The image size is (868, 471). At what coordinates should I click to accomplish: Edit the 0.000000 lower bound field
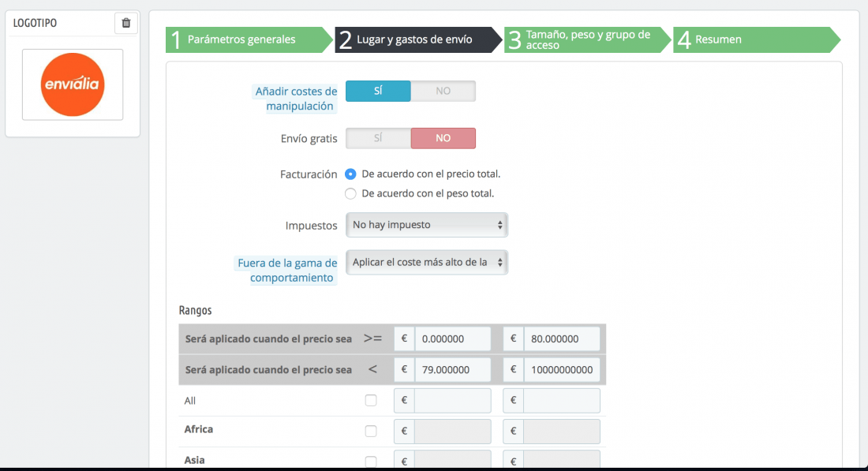452,338
